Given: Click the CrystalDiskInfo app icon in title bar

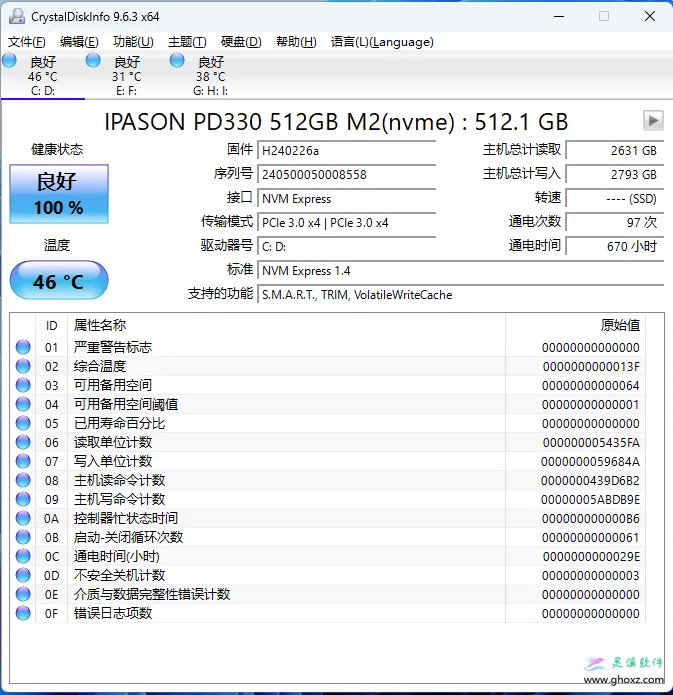Looking at the screenshot, I should pyautogui.click(x=17, y=16).
